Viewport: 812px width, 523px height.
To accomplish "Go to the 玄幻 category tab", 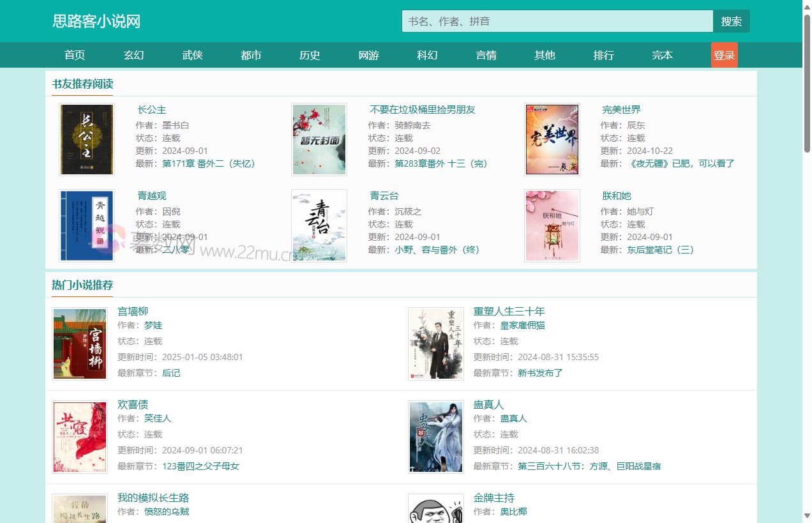I will [x=133, y=55].
